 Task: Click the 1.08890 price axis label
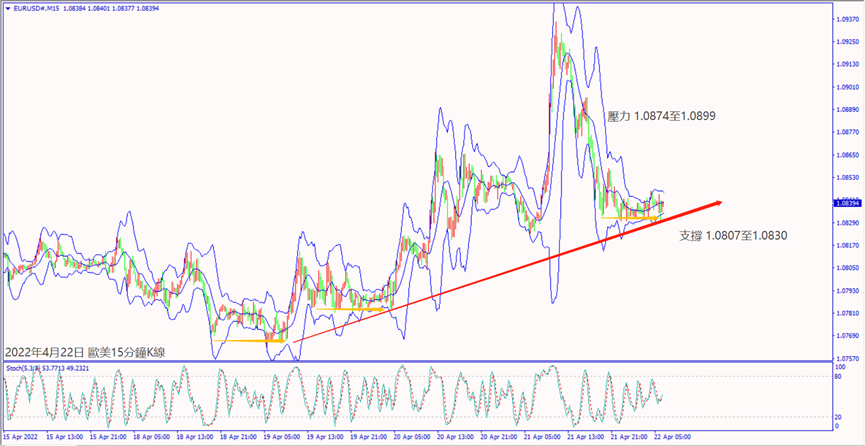click(x=846, y=110)
